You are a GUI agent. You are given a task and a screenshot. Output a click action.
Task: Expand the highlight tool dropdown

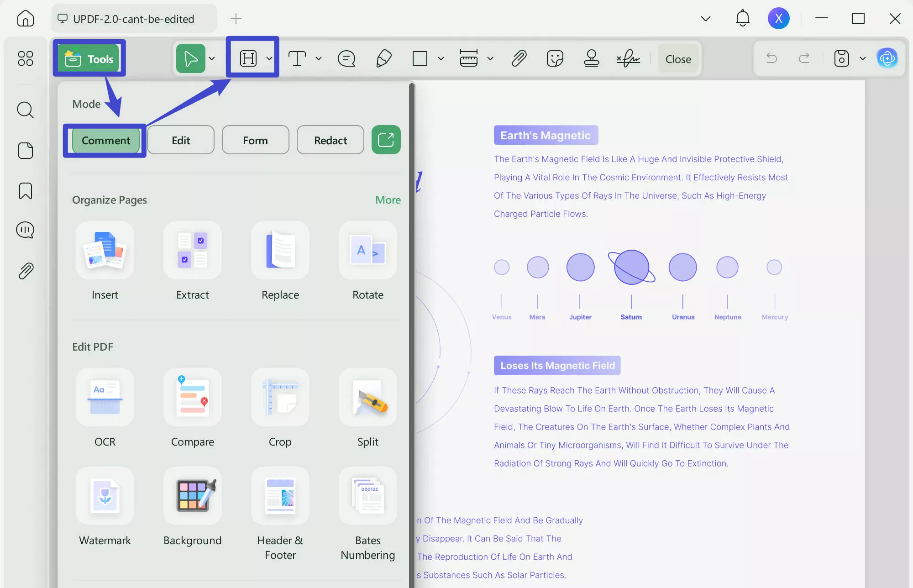269,58
